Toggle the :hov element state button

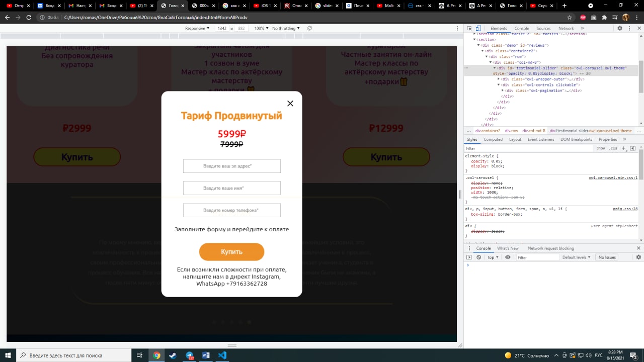[x=601, y=148]
